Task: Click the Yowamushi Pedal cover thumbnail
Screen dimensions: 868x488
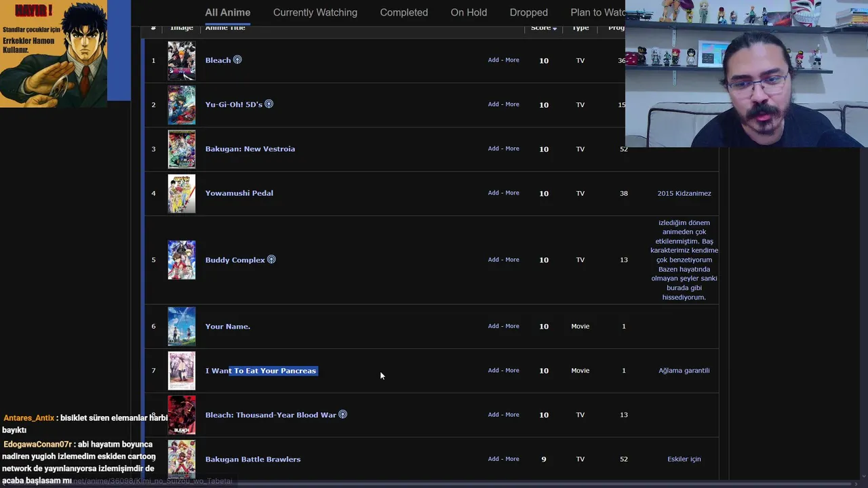Action: coord(182,193)
